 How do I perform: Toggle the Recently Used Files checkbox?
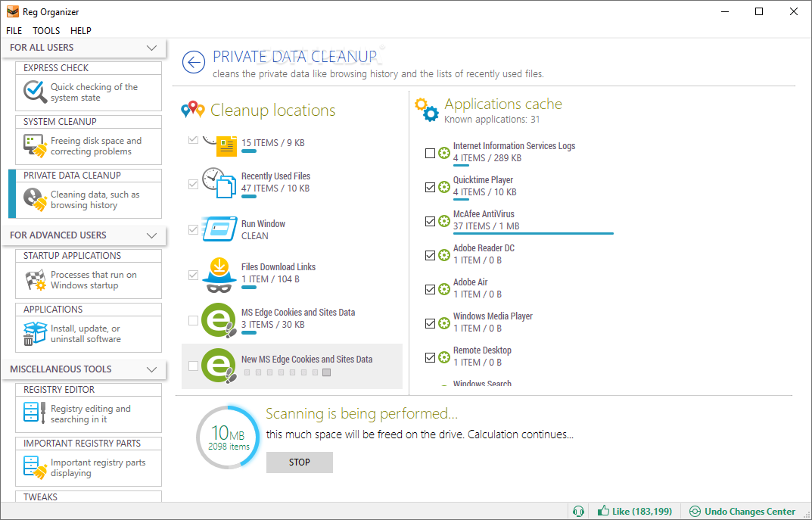193,185
